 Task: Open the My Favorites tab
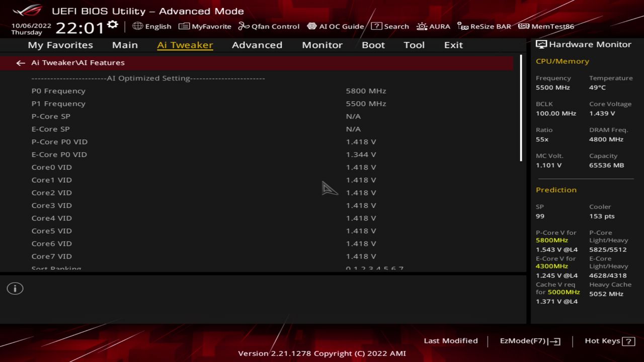(x=60, y=45)
